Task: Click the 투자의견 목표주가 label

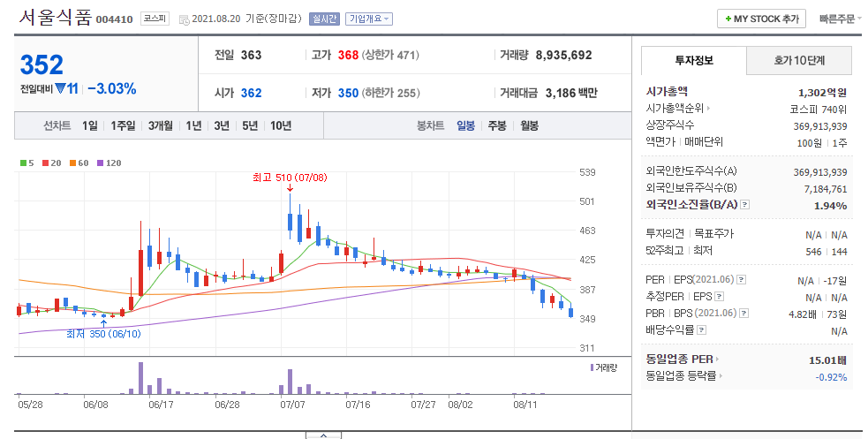Action: point(690,233)
